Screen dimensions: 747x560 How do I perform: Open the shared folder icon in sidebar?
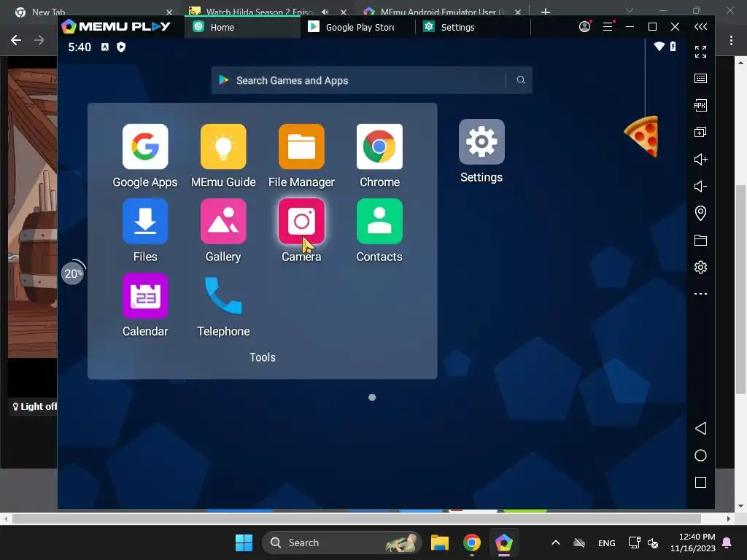click(x=700, y=240)
